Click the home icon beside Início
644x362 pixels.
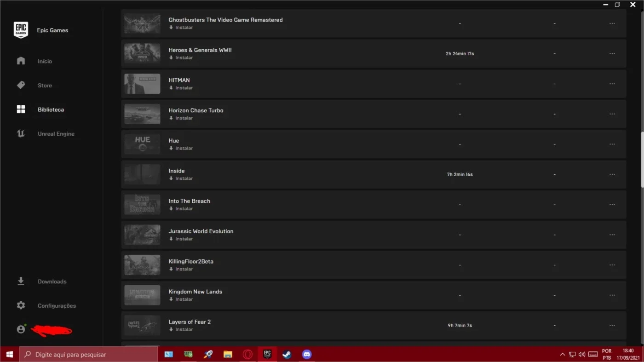pyautogui.click(x=21, y=61)
